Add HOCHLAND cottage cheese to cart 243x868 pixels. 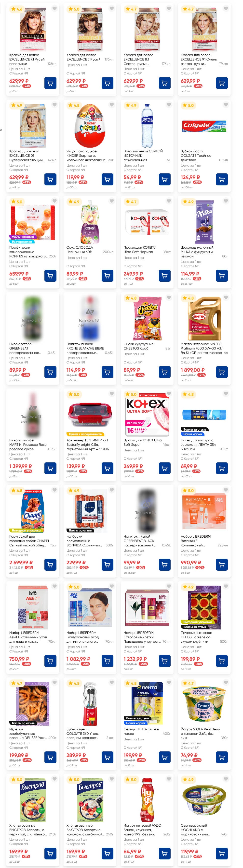tap(222, 854)
